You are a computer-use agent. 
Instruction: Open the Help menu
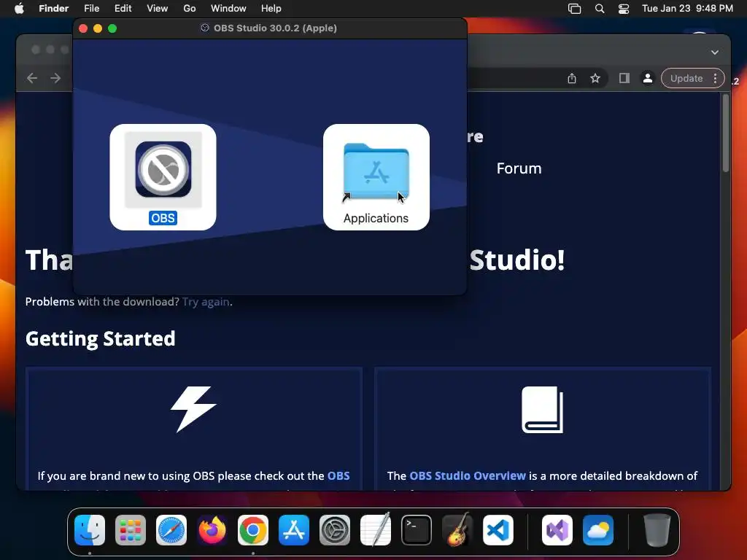click(271, 9)
